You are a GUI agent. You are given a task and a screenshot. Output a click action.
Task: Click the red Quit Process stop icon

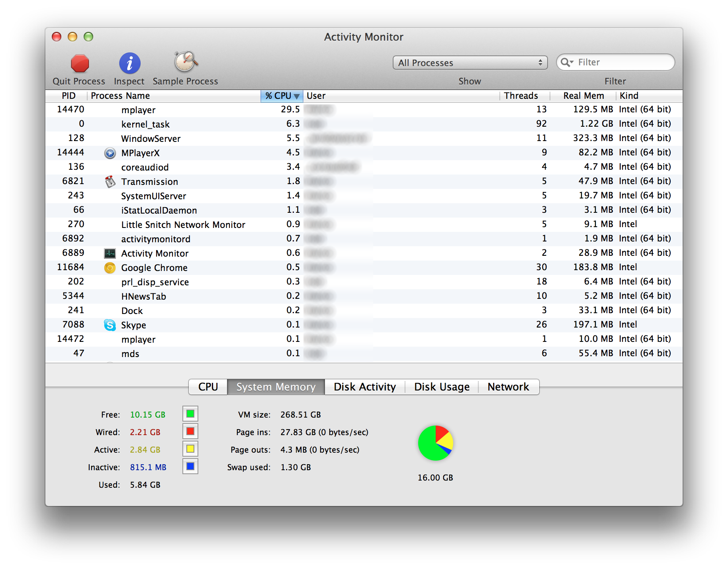click(x=80, y=63)
